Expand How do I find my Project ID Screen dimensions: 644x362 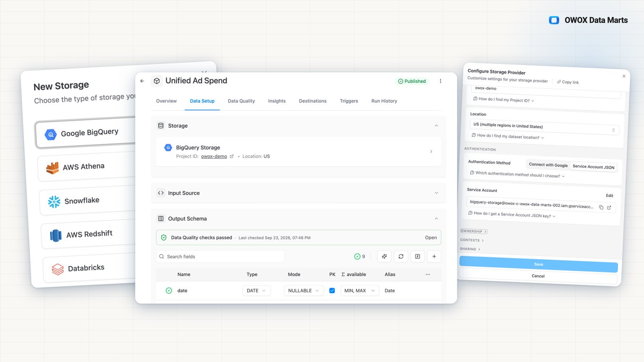point(504,100)
